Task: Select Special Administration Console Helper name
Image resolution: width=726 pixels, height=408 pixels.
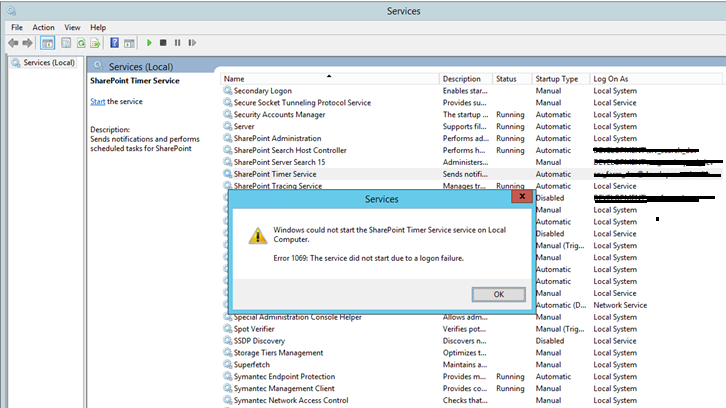Action: click(297, 318)
